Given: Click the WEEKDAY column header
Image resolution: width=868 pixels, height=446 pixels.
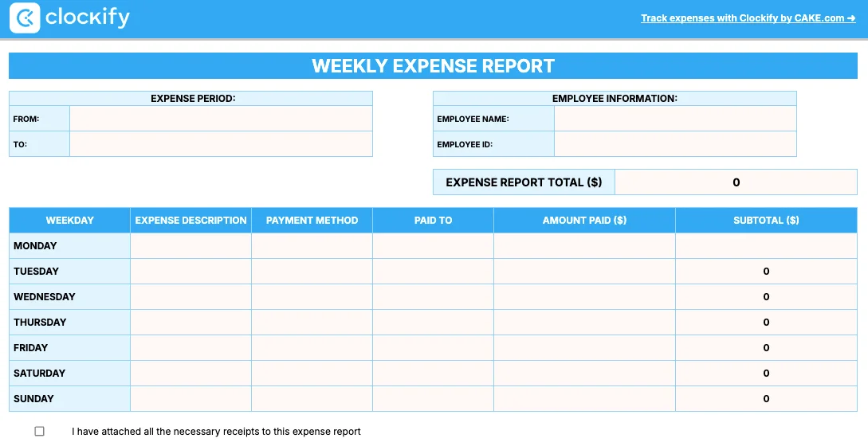Looking at the screenshot, I should pos(70,221).
